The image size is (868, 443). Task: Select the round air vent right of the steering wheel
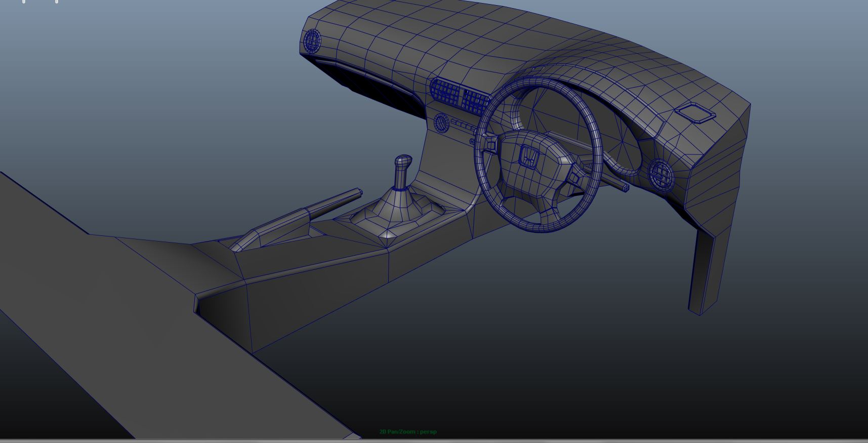(662, 175)
